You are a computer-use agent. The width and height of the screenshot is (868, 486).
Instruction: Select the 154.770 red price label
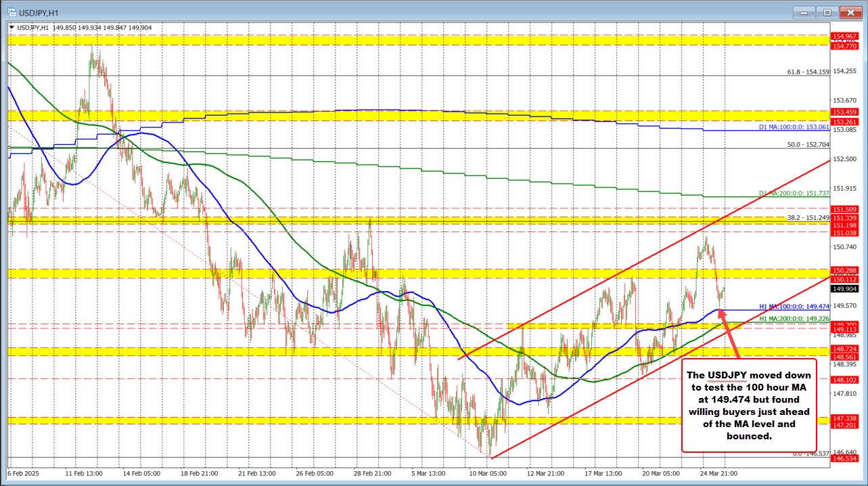845,45
